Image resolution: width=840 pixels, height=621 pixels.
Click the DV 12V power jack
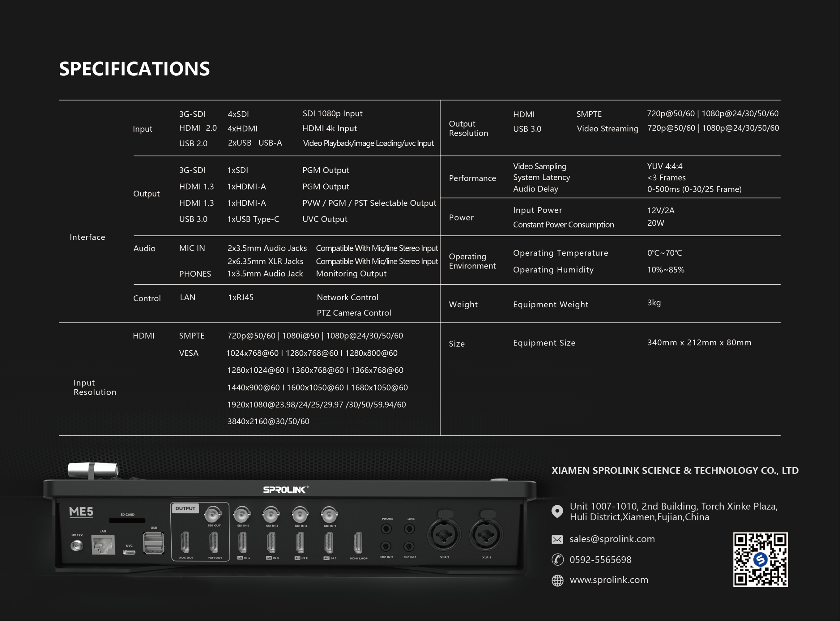(x=77, y=546)
